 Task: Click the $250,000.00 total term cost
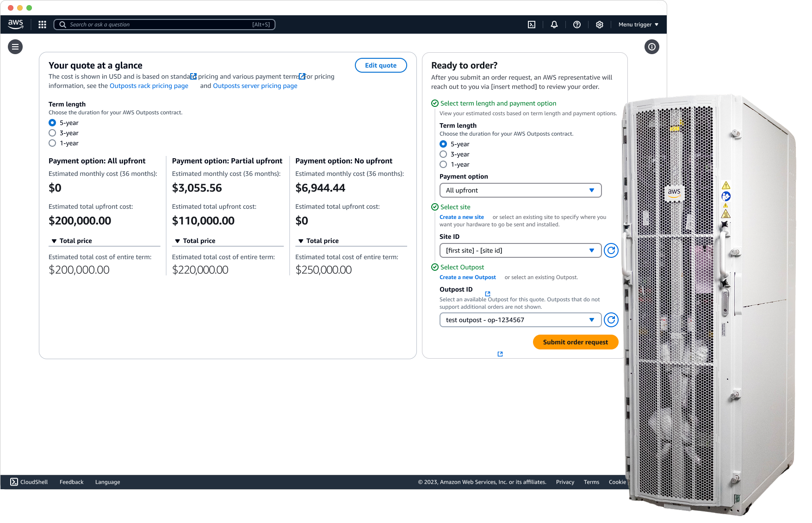324,270
